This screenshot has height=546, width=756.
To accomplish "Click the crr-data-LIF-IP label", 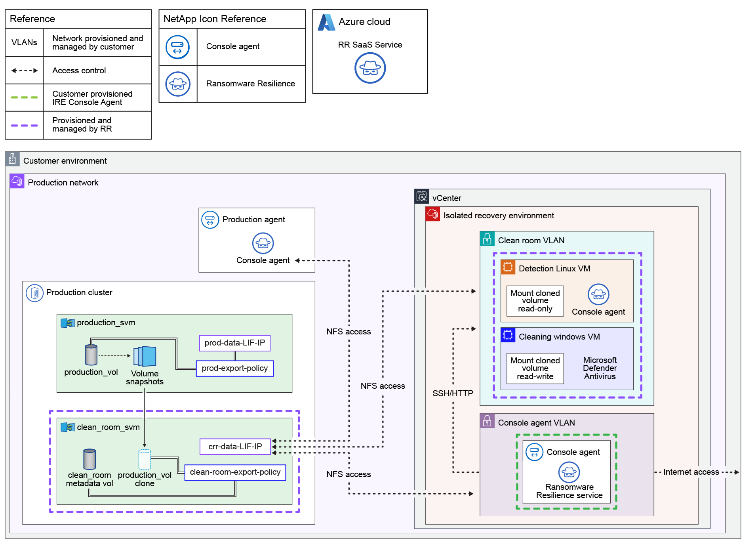I will coord(235,446).
